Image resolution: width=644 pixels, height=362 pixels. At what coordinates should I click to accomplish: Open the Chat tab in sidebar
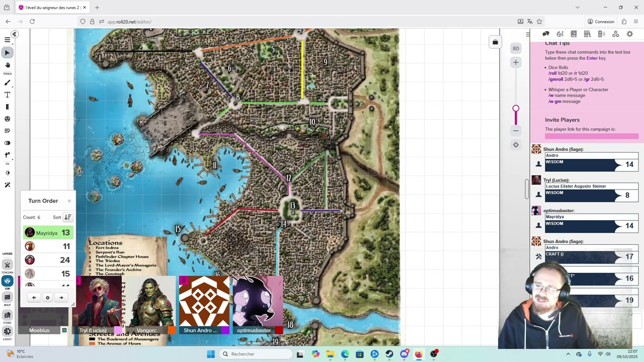546,34
